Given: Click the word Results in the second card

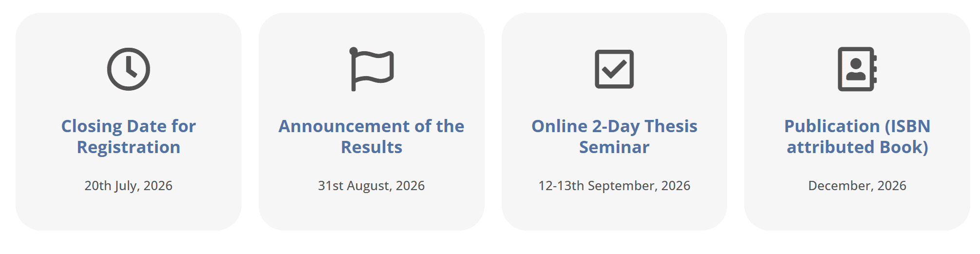Looking at the screenshot, I should pos(372,147).
